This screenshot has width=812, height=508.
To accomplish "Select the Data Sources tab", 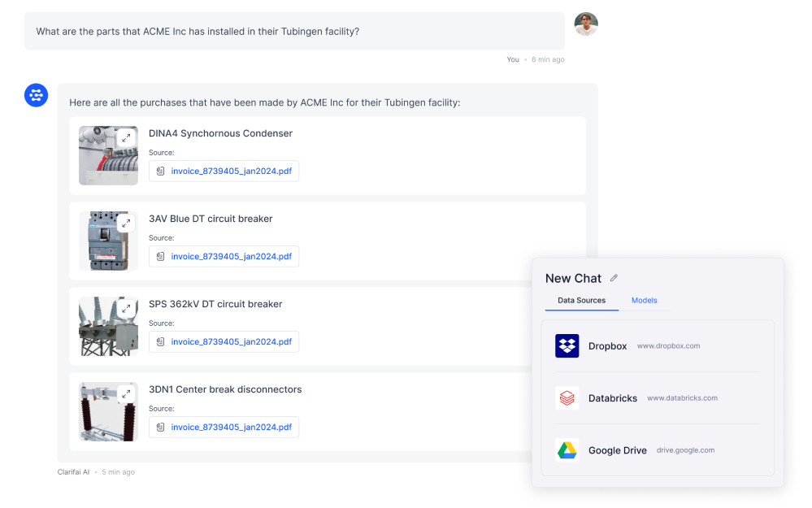I will 581,301.
